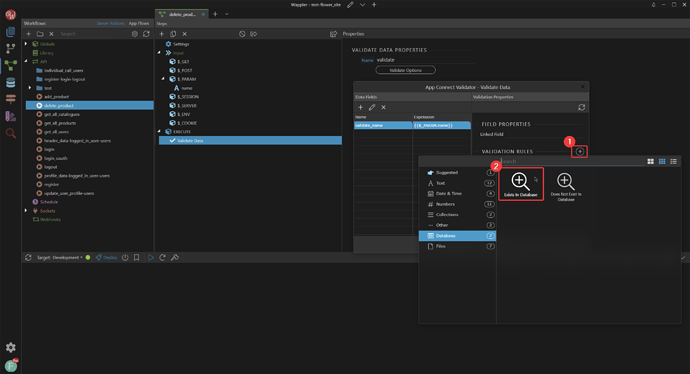Open Workflows options gear icon

pos(135,34)
